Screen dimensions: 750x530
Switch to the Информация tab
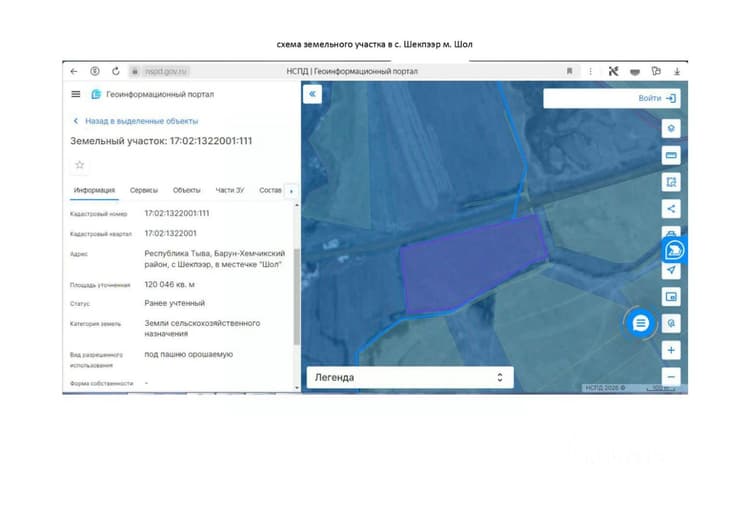coord(94,190)
